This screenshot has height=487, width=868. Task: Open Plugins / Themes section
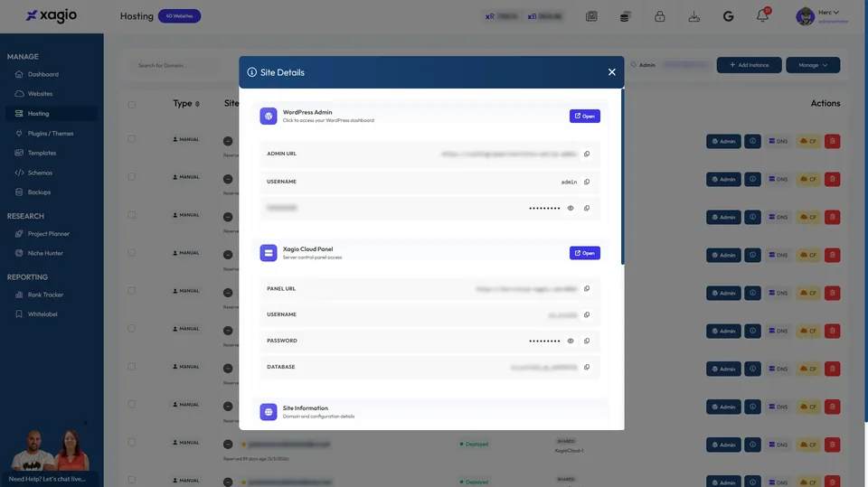(x=51, y=134)
